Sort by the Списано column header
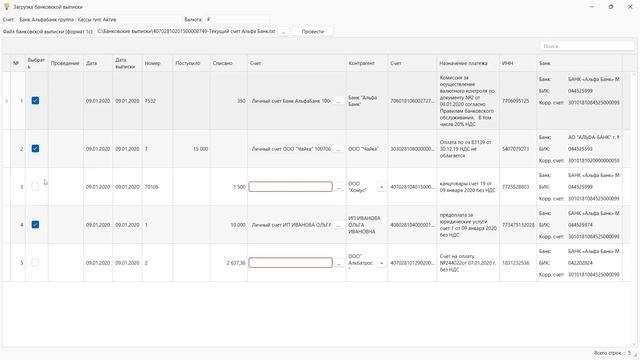This screenshot has height=360, width=640. click(228, 63)
